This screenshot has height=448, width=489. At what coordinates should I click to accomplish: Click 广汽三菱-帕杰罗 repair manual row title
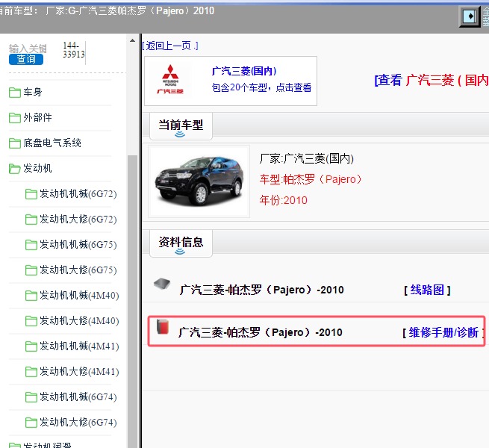pos(260,332)
